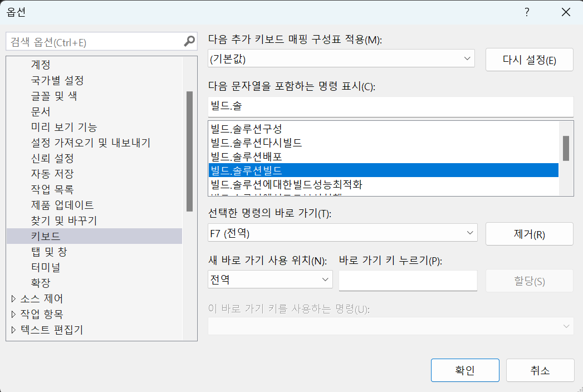Click the search magnifier icon in options search
The height and width of the screenshot is (392, 583).
(189, 42)
